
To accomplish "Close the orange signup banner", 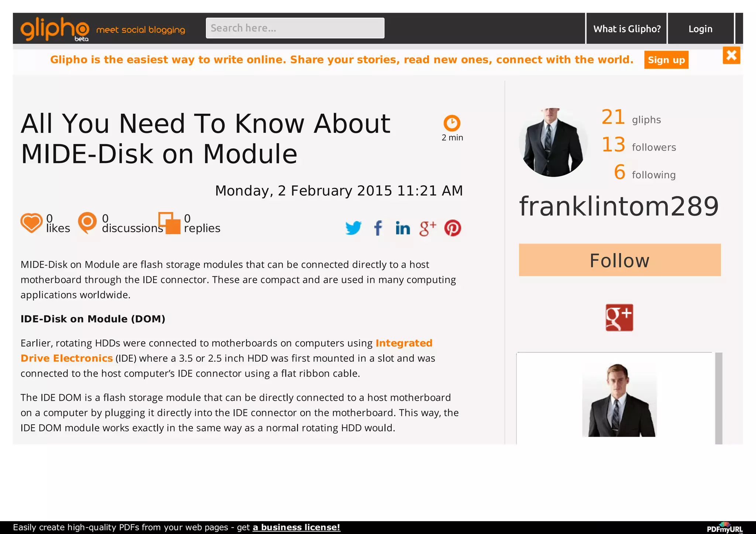I will tap(731, 56).
